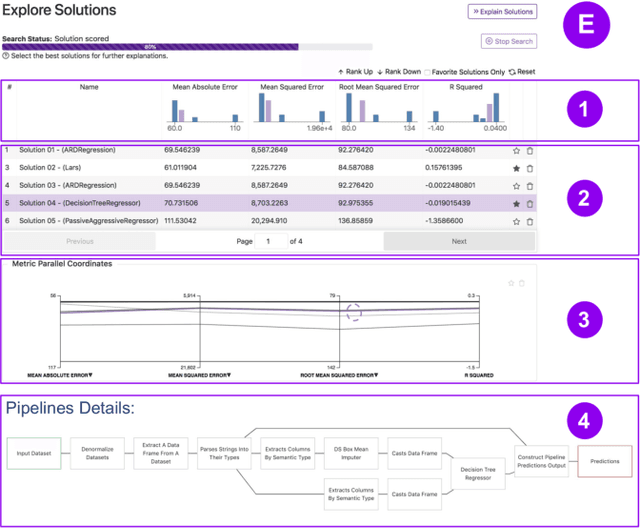640x528 pixels.
Task: Click trash icon in parallel coordinates chart
Action: tap(522, 283)
